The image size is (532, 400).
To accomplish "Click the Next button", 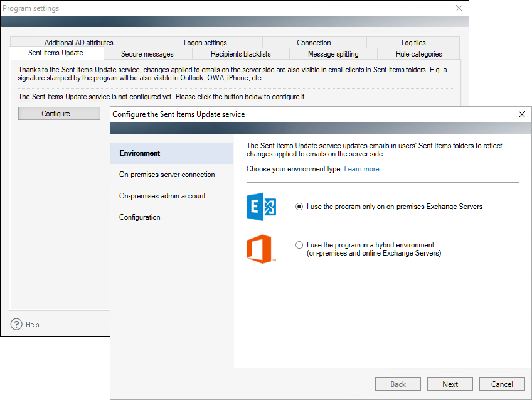I will coord(450,384).
